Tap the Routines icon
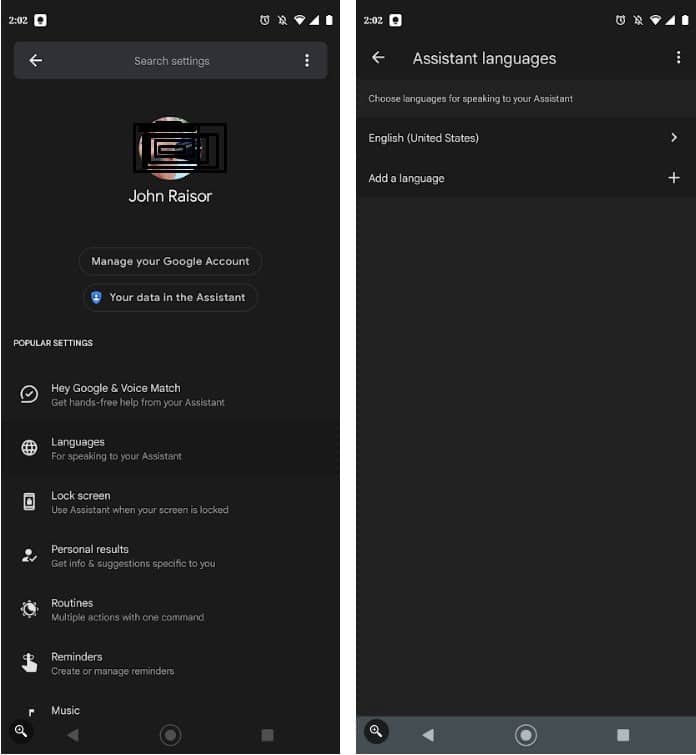696x755 pixels. pyautogui.click(x=29, y=609)
